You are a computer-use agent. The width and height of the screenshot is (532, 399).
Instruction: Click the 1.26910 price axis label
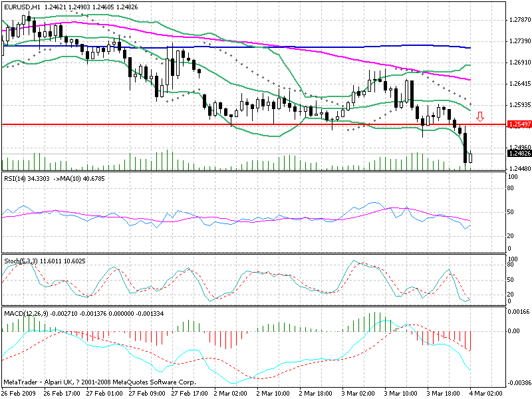pos(520,63)
